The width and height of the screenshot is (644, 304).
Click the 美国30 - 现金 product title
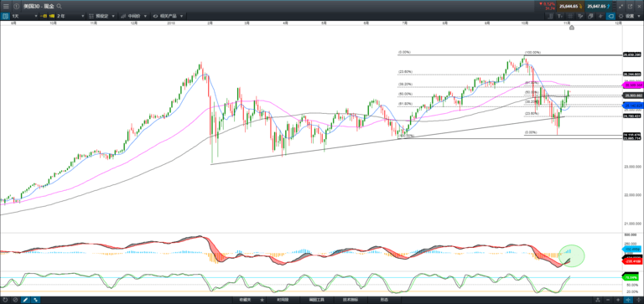(x=39, y=6)
